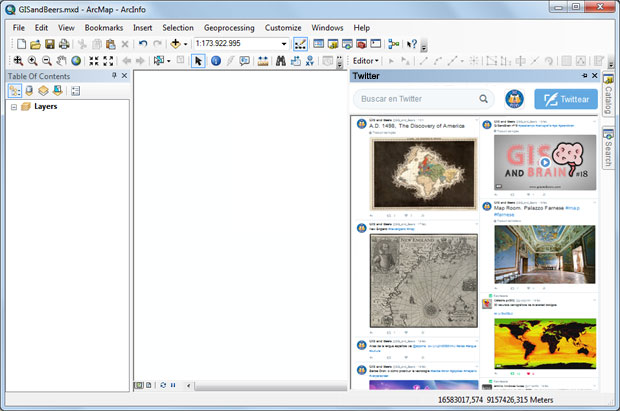Open the ArcToolbox red toolbox icon

tap(361, 44)
